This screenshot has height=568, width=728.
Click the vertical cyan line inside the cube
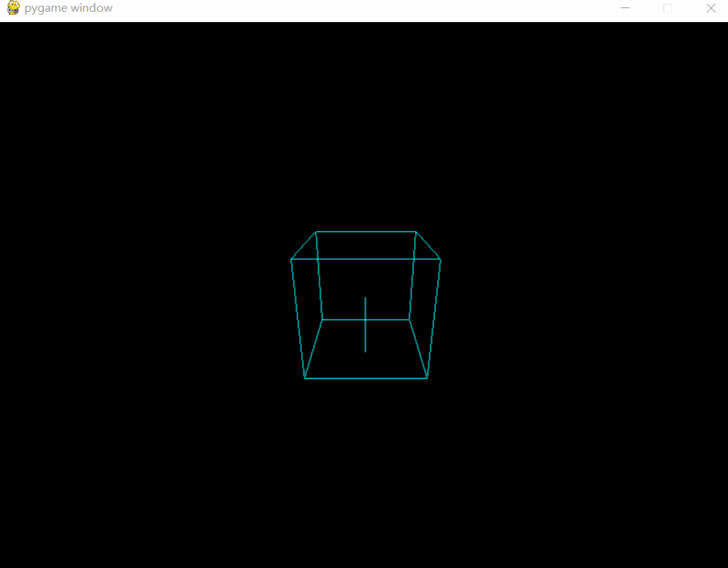[x=365, y=324]
